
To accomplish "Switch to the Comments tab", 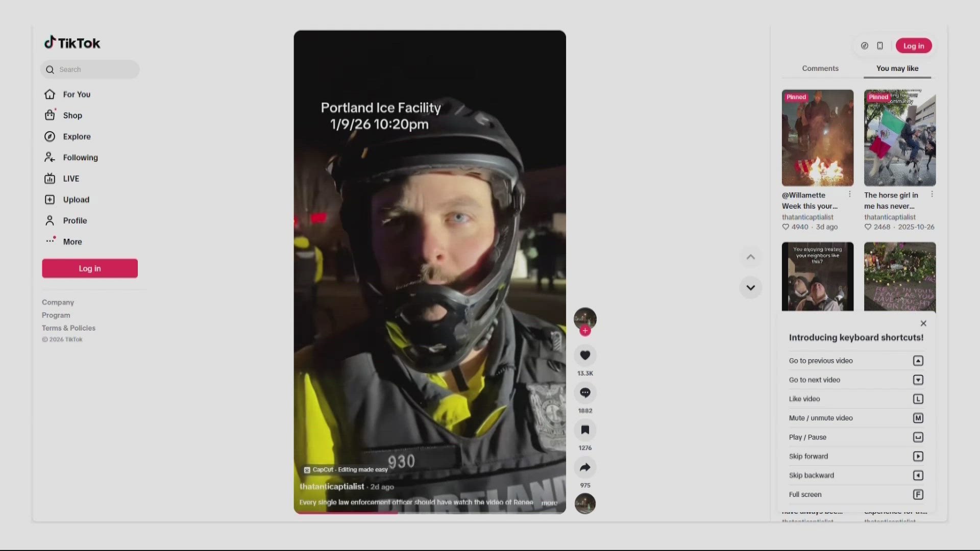I will (x=820, y=68).
